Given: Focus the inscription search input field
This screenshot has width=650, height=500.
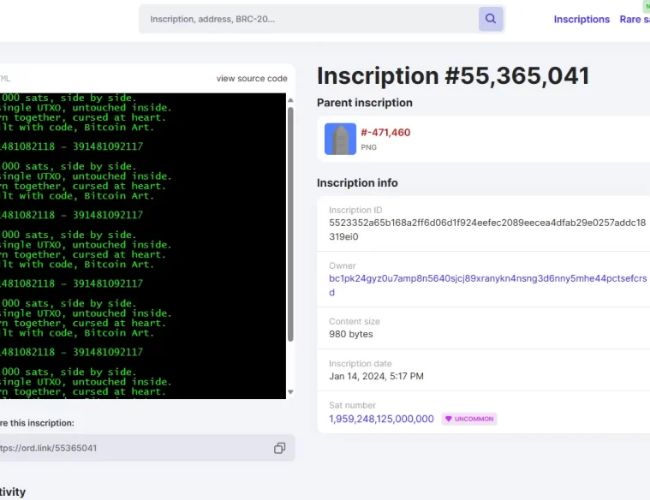Looking at the screenshot, I should point(308,19).
